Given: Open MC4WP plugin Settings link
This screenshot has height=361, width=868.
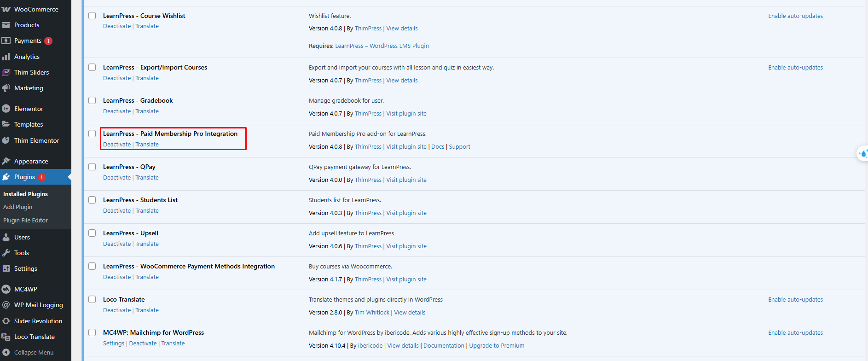Looking at the screenshot, I should (114, 344).
